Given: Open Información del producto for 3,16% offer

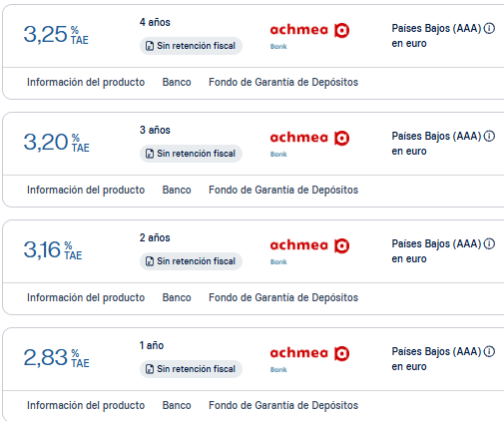Looking at the screenshot, I should (86, 297).
